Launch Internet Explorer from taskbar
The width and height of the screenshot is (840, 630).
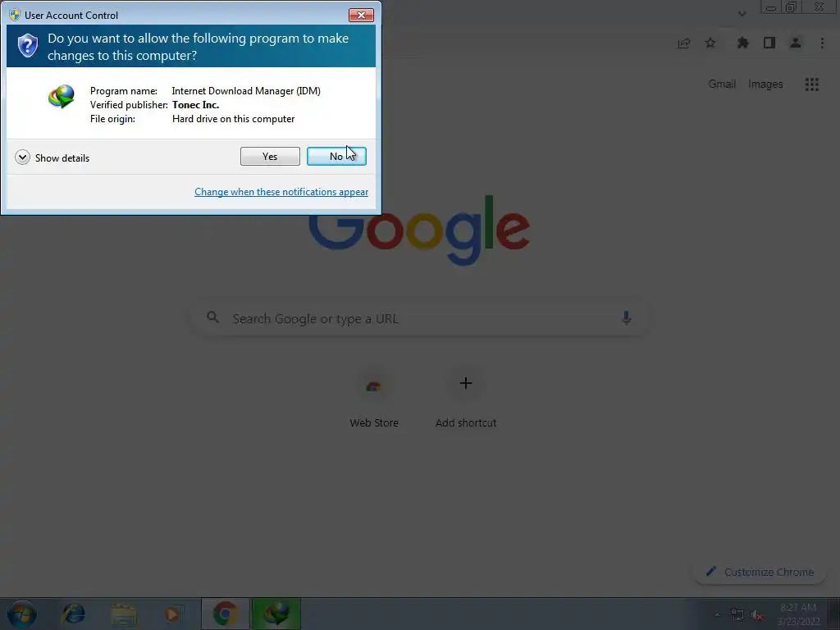pyautogui.click(x=73, y=614)
